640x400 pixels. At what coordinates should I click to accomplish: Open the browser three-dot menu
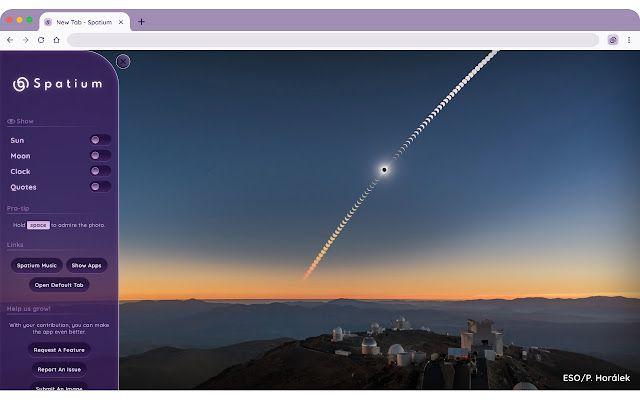[629, 40]
